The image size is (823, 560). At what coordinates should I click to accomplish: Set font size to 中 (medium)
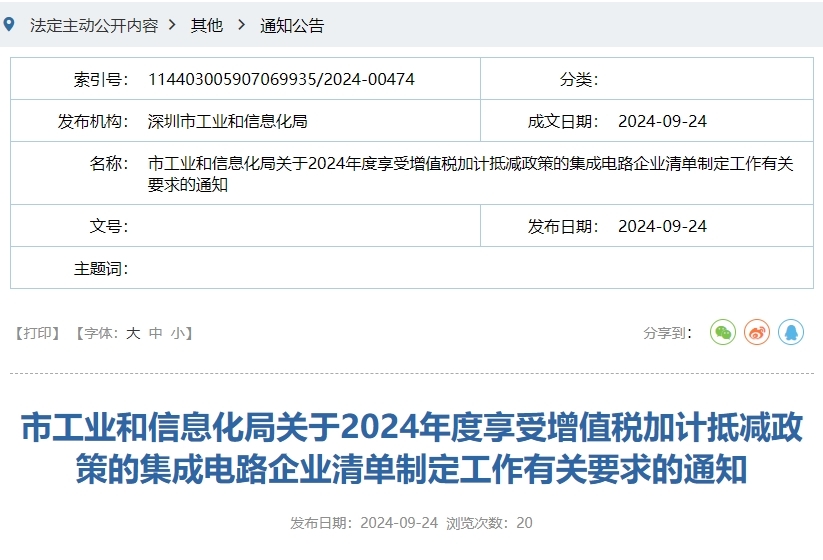[155, 333]
